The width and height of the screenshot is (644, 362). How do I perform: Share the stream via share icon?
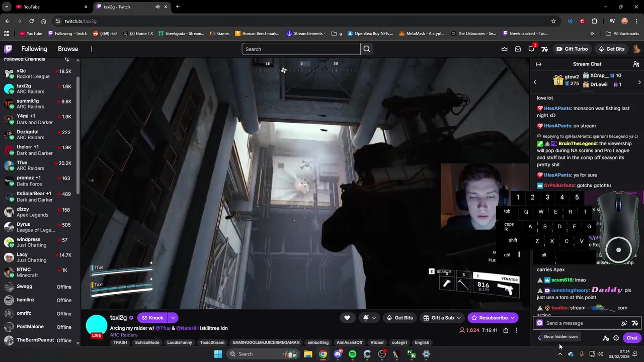point(506,330)
